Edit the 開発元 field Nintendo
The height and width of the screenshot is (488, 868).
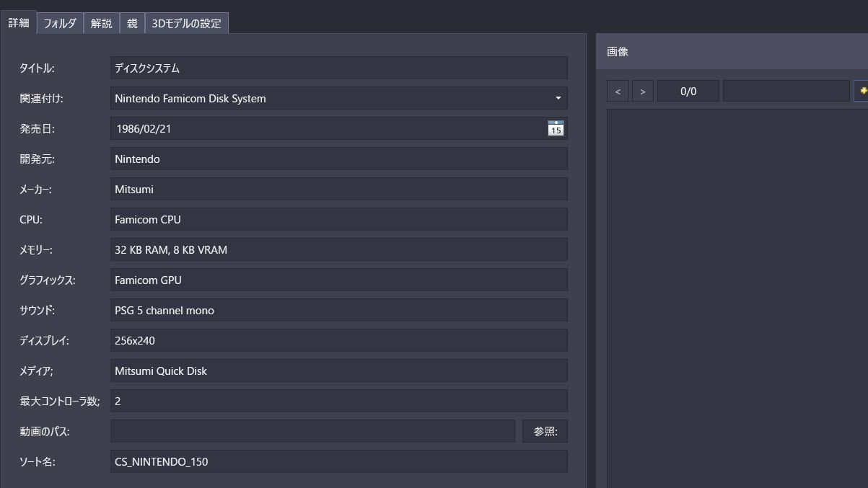(339, 159)
